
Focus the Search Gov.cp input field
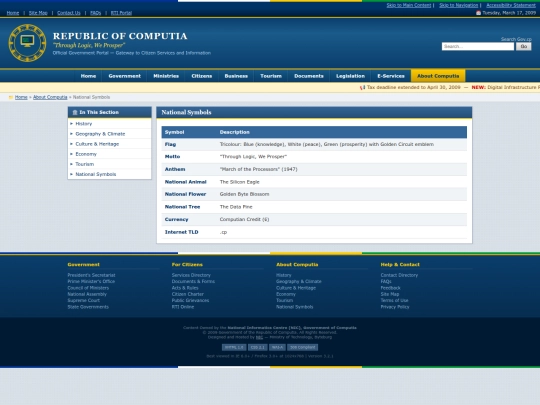tap(478, 46)
